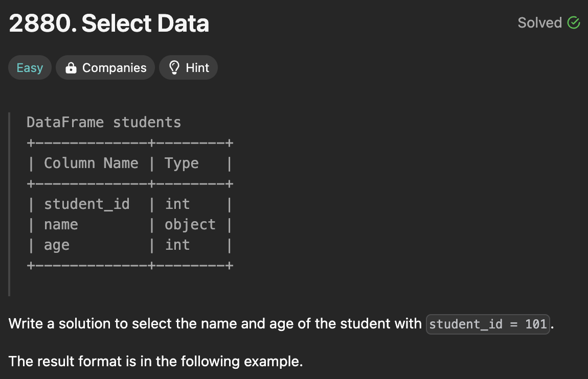Click the inline code "student_id = 101"
The height and width of the screenshot is (379, 588).
point(487,324)
